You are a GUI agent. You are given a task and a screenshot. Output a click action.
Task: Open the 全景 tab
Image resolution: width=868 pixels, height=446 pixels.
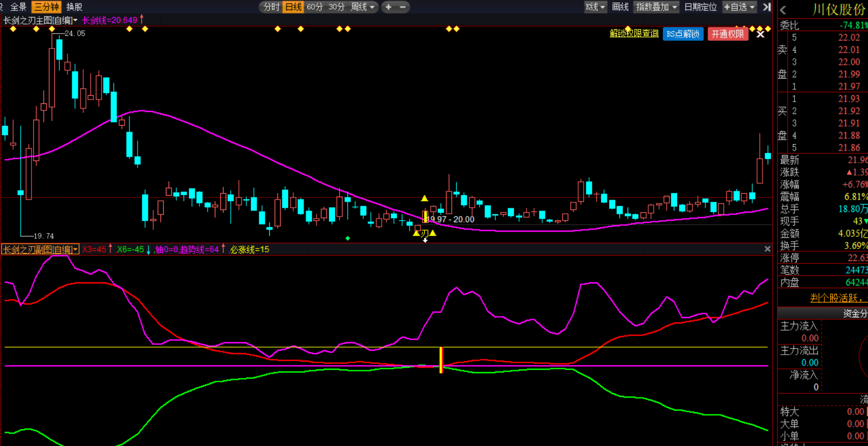(18, 7)
